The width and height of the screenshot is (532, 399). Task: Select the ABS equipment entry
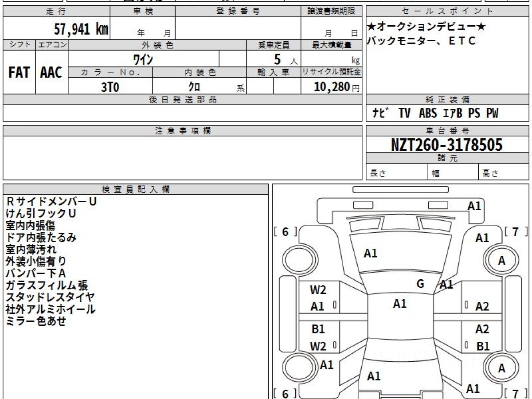[428, 114]
